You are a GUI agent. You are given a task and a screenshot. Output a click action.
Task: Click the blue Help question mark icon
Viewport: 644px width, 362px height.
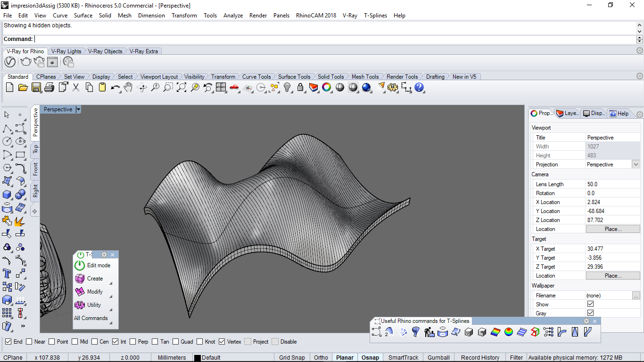tap(419, 87)
